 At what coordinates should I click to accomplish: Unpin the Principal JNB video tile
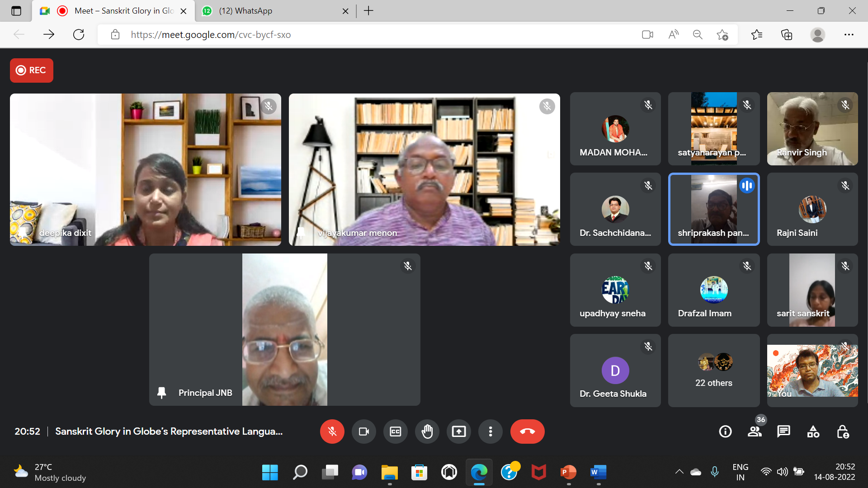tap(161, 393)
